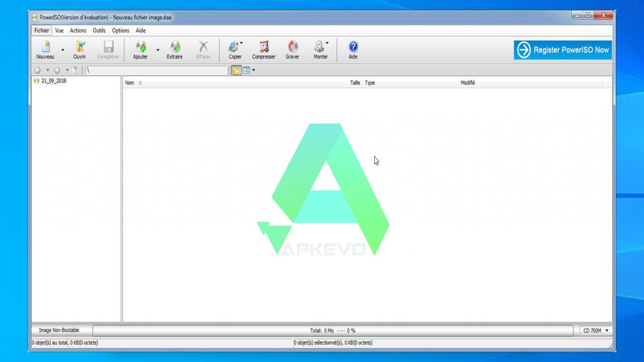
Task: Sort by the Modifié column header
Action: (x=531, y=82)
